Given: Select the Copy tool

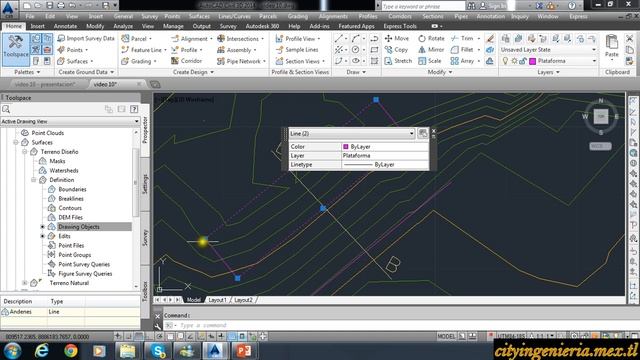Looking at the screenshot, I should pos(396,50).
